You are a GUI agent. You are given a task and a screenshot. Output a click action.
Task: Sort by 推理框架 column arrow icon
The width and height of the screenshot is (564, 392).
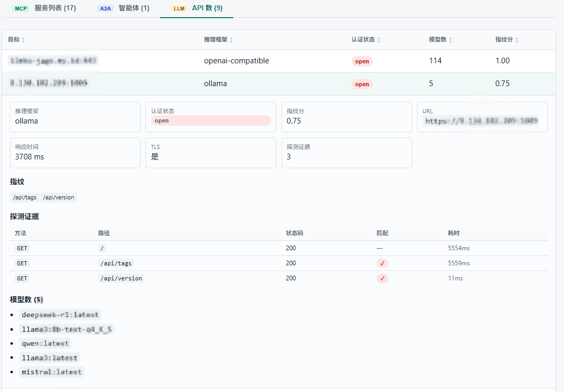click(x=231, y=40)
